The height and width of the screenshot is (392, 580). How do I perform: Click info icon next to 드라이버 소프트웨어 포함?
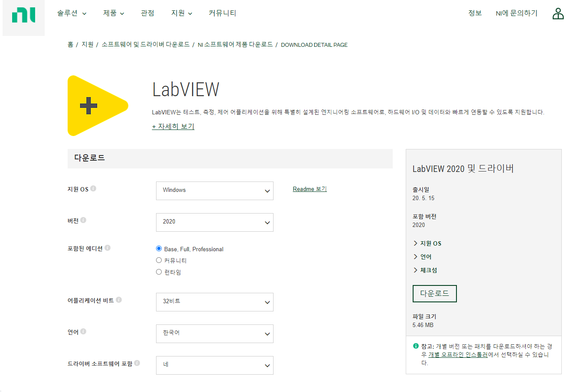[x=137, y=363]
